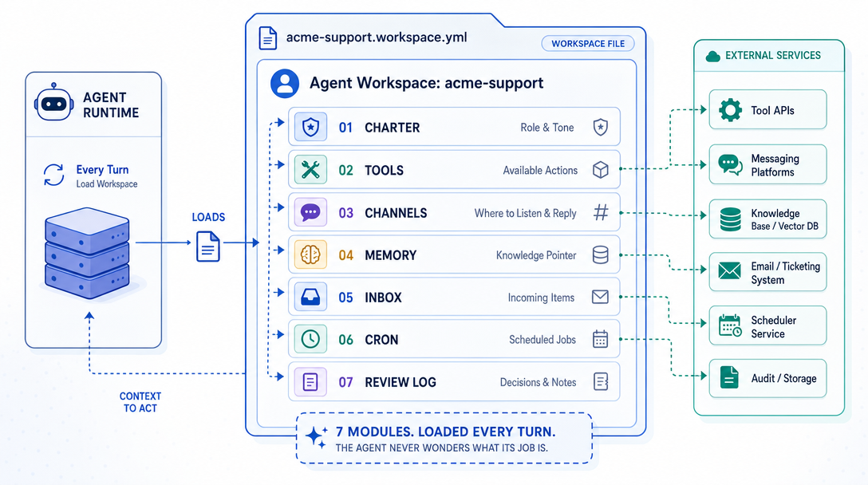Click the CONTEXT TO ACT label
The width and height of the screenshot is (868, 485).
point(140,403)
